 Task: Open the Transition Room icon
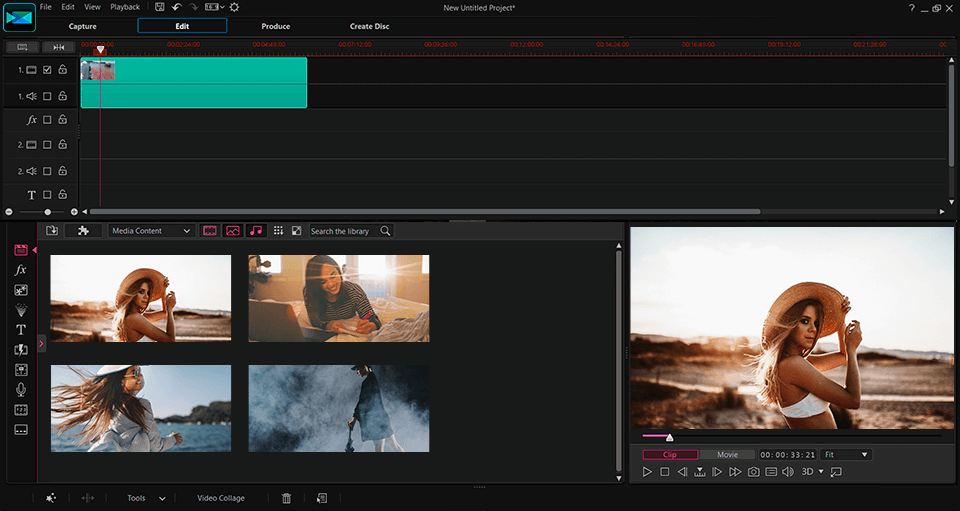click(x=21, y=350)
